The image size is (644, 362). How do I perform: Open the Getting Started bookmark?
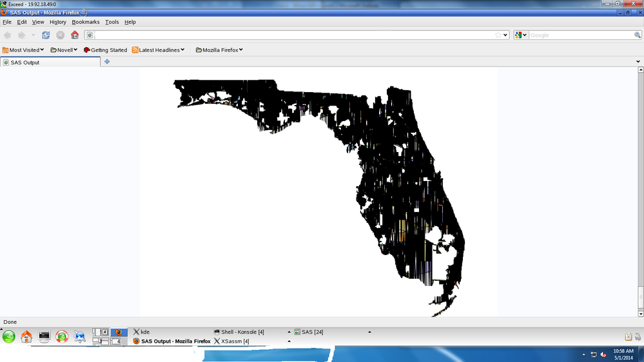[x=105, y=50]
